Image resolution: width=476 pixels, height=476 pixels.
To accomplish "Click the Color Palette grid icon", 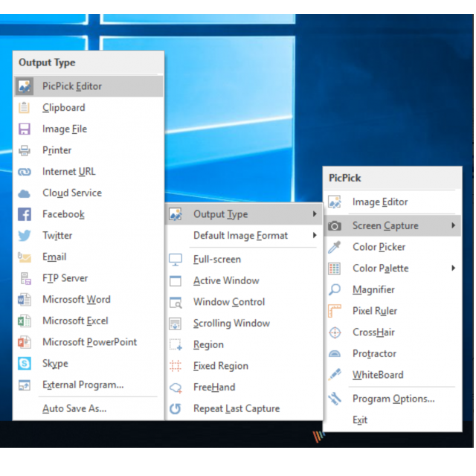I will pos(334,268).
